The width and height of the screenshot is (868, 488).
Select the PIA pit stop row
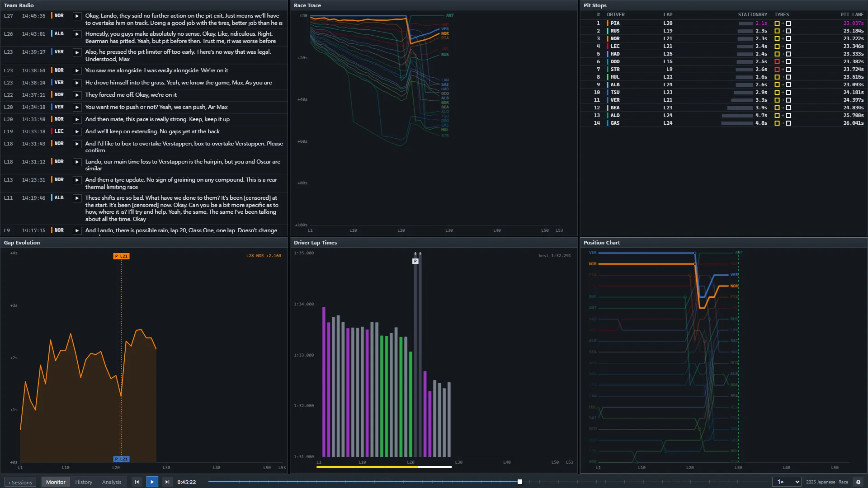[723, 23]
